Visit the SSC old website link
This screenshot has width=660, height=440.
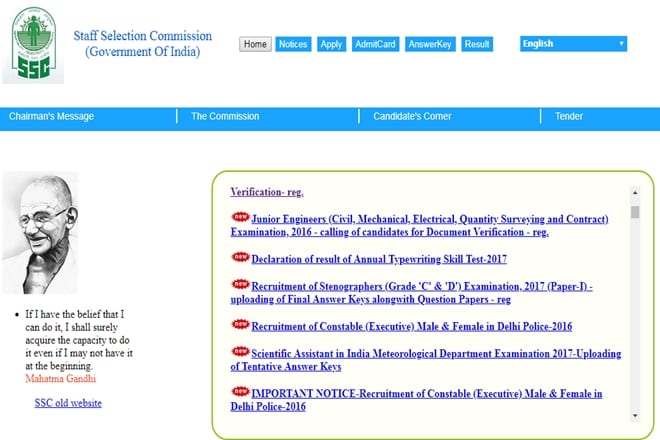68,403
